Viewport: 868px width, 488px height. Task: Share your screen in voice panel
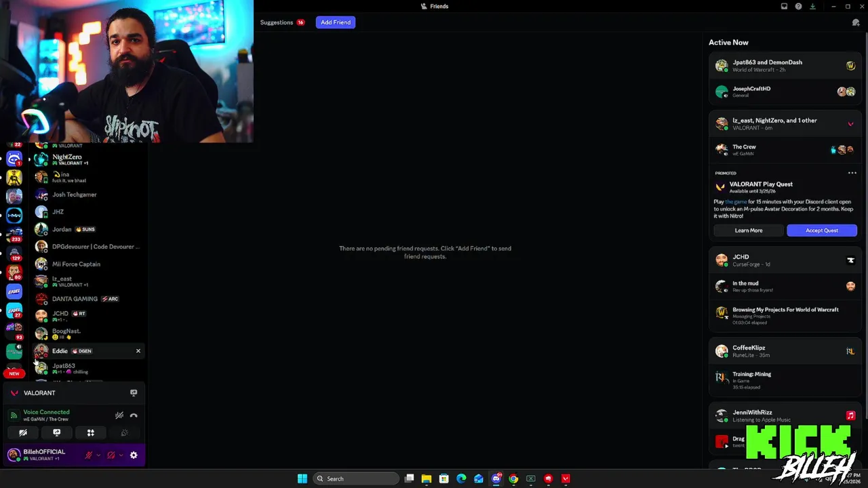pyautogui.click(x=56, y=432)
